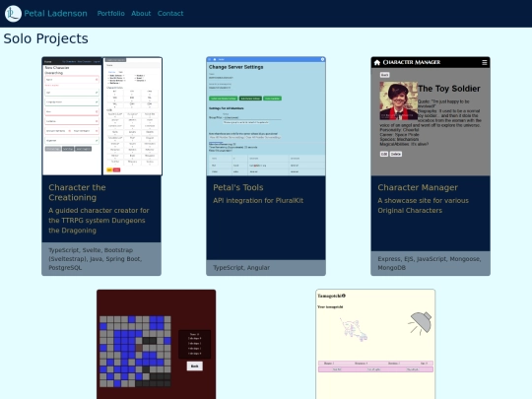Click the lamp icon in Tamagotchi image
The height and width of the screenshot is (399, 532).
pos(421,323)
